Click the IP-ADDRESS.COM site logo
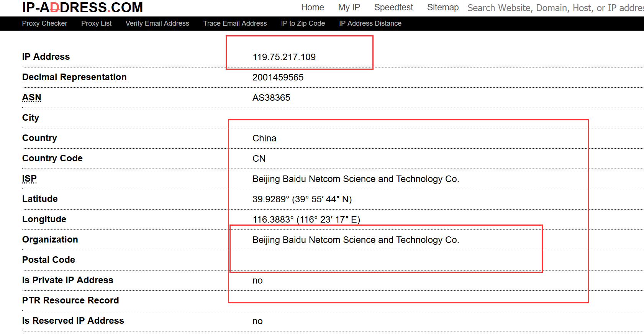This screenshot has width=644, height=336. (82, 7)
